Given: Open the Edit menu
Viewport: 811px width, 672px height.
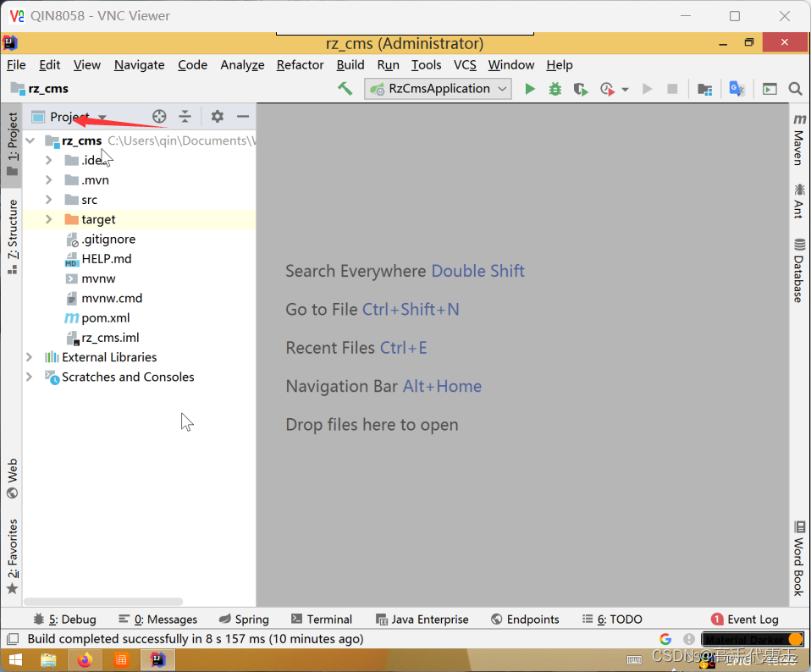Looking at the screenshot, I should [50, 65].
